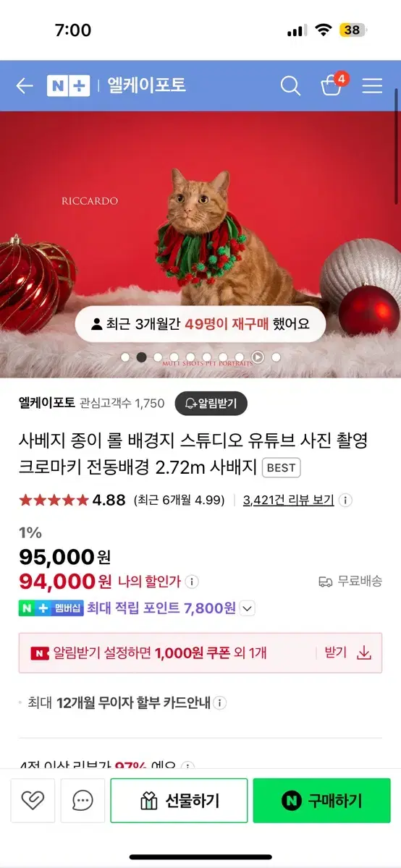Open info for 무이자 할부 카드안내
Screen dimensions: 401x868
pos(220,702)
